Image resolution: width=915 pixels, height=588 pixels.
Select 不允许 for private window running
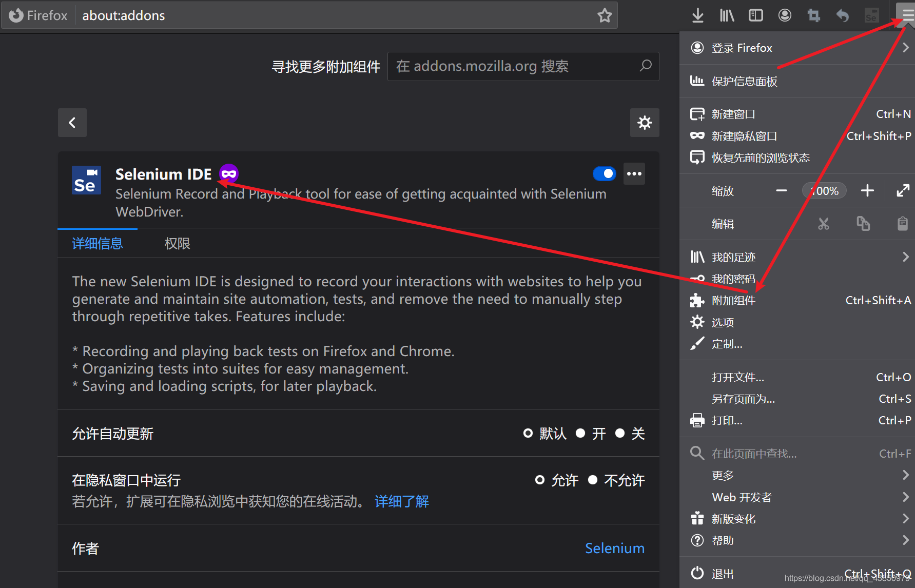tap(593, 480)
